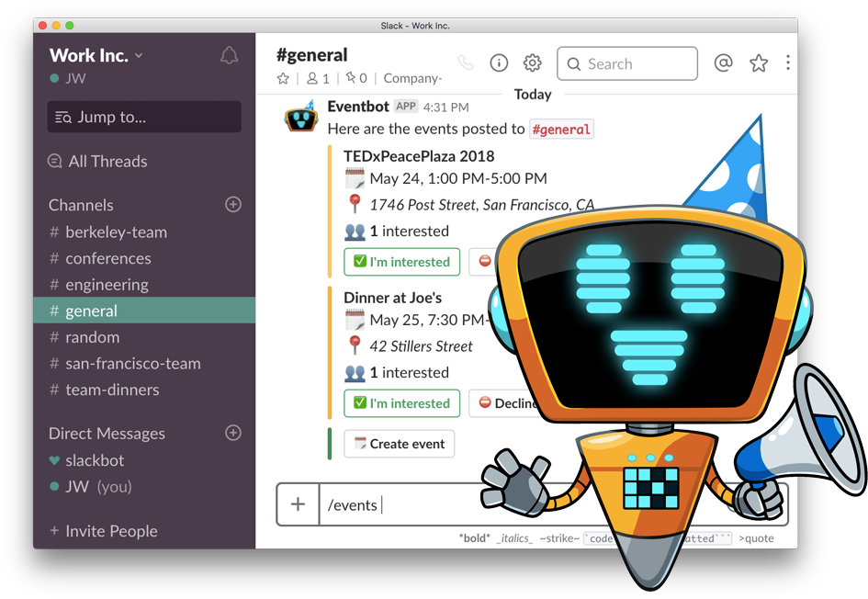View pinned items in #general

(356, 78)
